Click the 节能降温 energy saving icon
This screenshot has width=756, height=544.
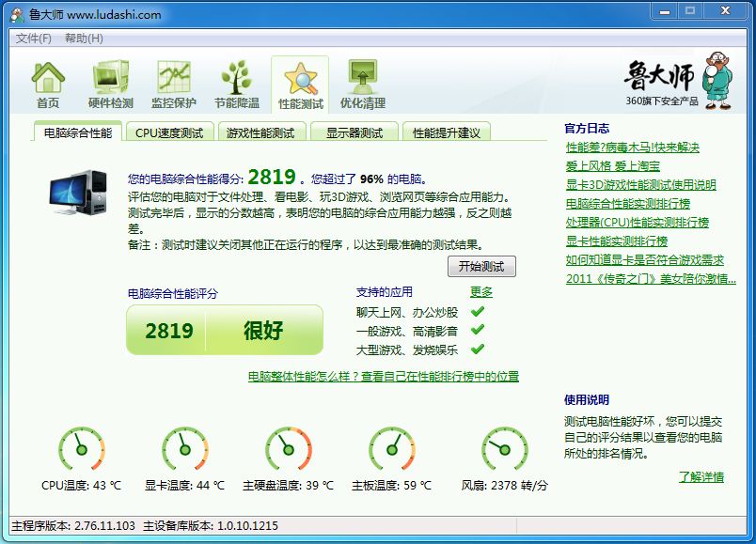coord(236,84)
